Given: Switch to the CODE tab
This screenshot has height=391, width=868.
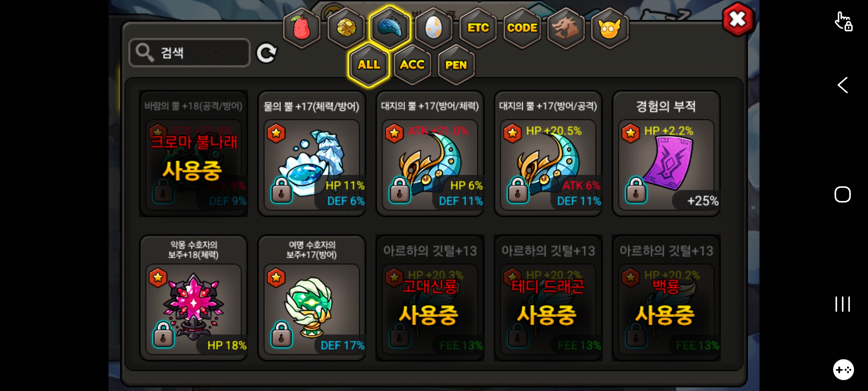Looking at the screenshot, I should [522, 28].
